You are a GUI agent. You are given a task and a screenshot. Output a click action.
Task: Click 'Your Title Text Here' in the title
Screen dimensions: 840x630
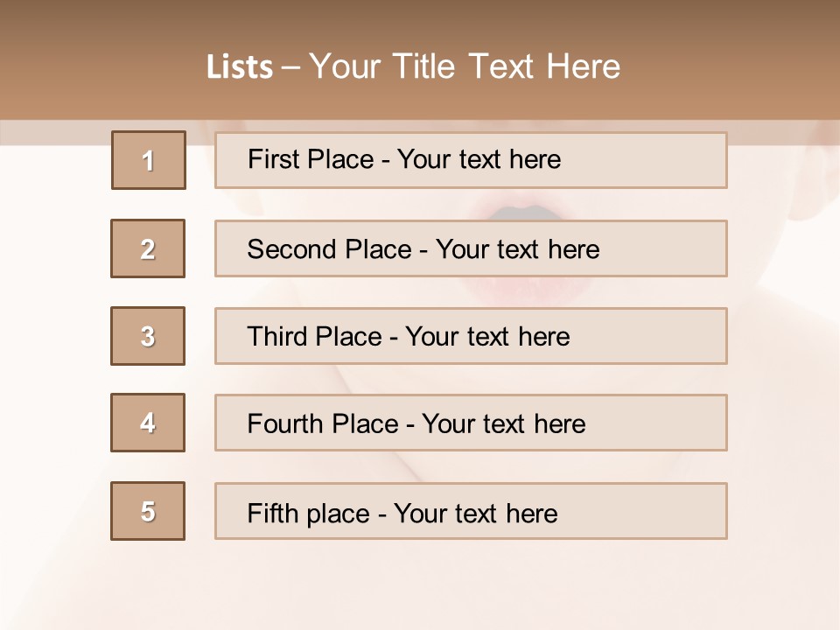[x=465, y=66]
